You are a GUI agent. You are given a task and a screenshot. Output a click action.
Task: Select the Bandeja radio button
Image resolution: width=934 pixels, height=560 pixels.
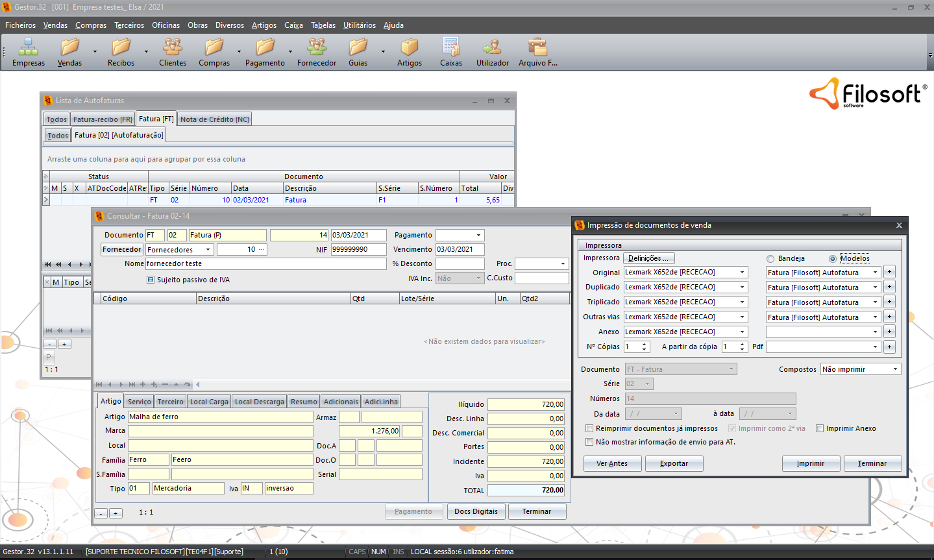coord(770,259)
